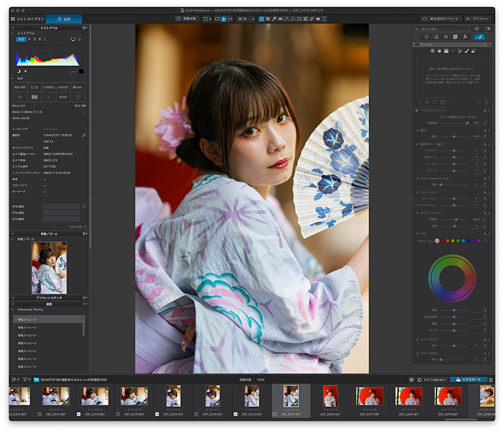Select the control point mask tool
Image resolution: width=504 pixels, height=432 pixels.
point(432,51)
